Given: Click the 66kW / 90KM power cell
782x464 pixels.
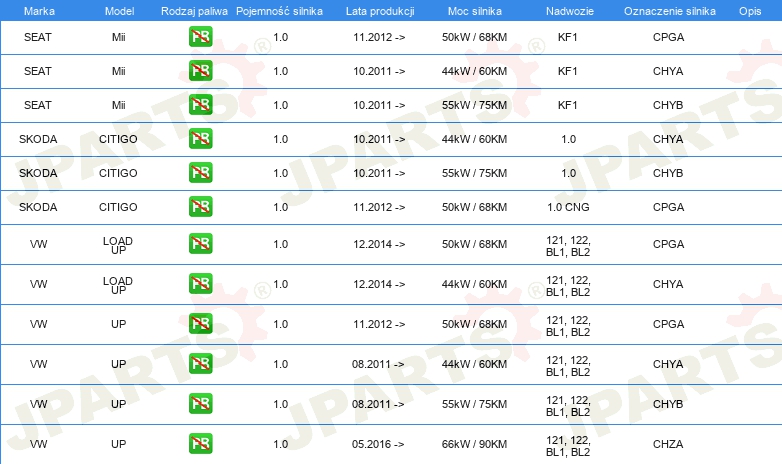Looking at the screenshot, I should (x=474, y=444).
